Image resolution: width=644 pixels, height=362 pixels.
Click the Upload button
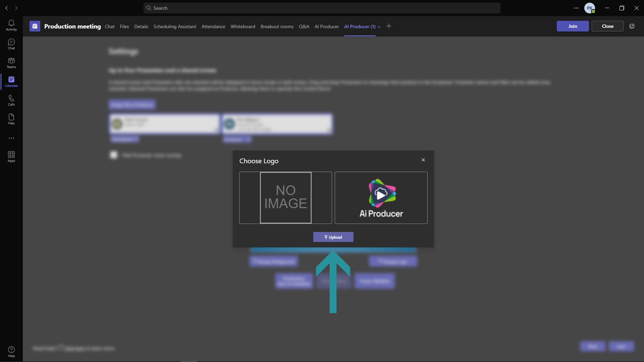(333, 237)
